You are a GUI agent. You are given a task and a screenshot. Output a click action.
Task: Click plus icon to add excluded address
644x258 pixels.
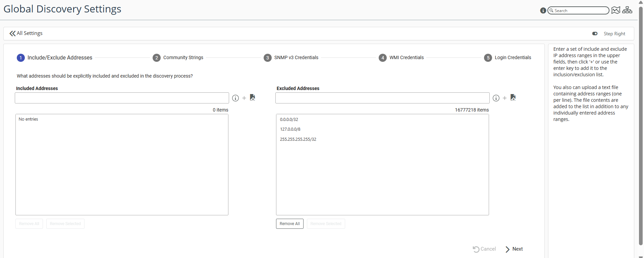pyautogui.click(x=505, y=98)
